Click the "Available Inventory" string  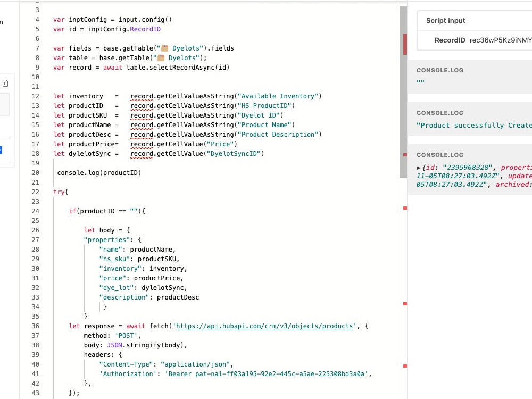(278, 96)
